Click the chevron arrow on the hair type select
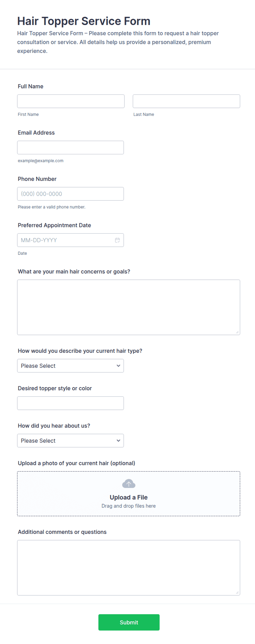Image resolution: width=255 pixels, height=644 pixels. click(118, 366)
